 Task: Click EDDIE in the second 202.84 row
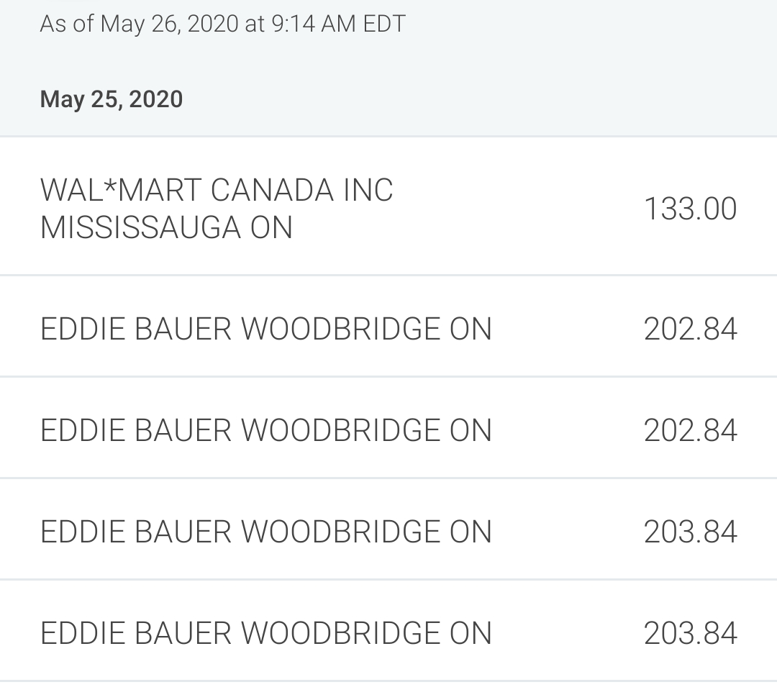[82, 430]
